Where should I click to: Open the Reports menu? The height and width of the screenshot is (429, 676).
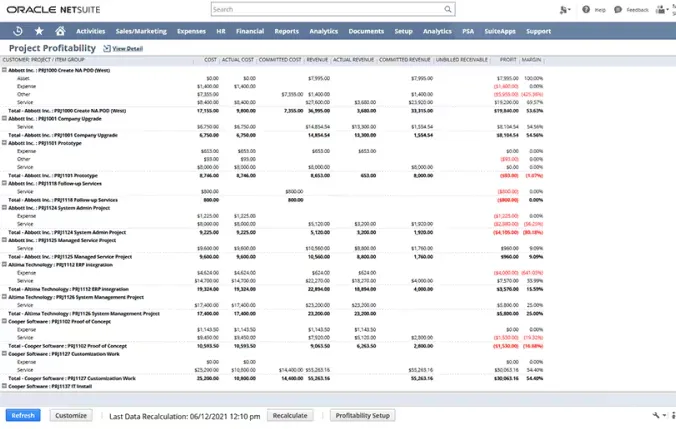click(286, 31)
